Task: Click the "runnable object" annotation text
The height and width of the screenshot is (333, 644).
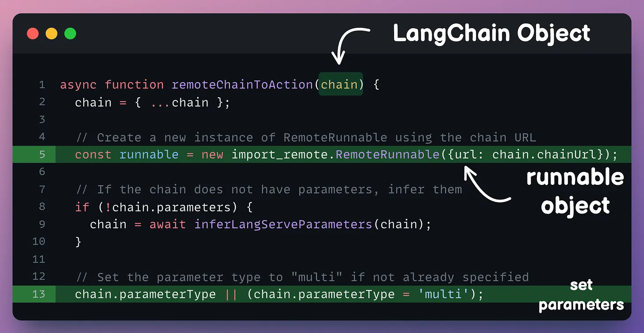Action: pos(575,191)
